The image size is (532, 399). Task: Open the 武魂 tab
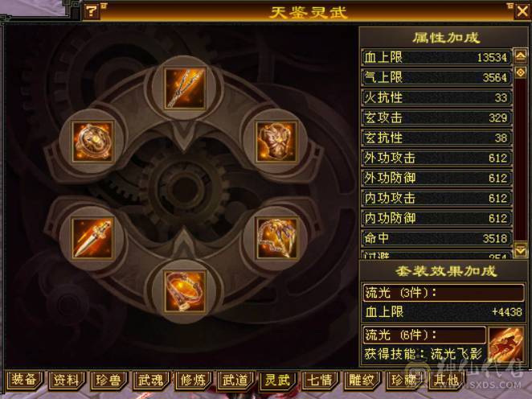(150, 380)
